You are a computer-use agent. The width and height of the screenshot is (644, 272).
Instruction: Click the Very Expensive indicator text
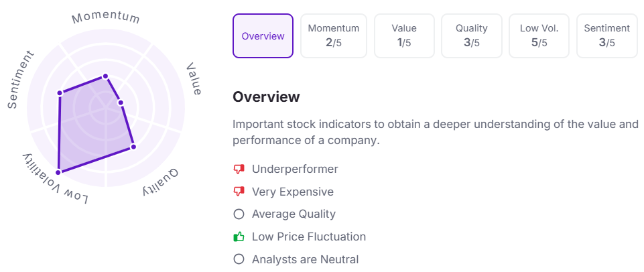coord(293,192)
